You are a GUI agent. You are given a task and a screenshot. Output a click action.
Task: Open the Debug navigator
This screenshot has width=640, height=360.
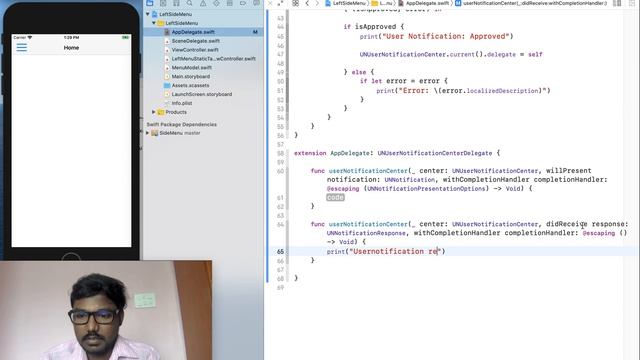229,3
